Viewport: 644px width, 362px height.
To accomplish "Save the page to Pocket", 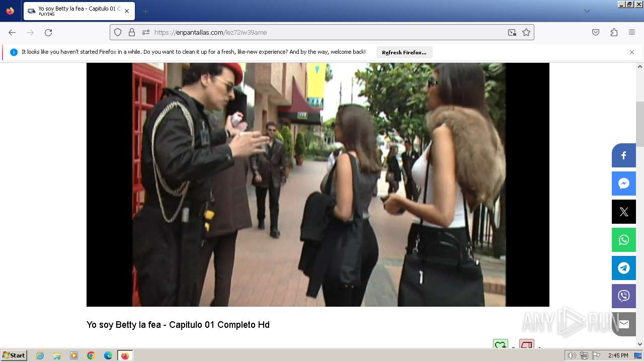I will [596, 32].
